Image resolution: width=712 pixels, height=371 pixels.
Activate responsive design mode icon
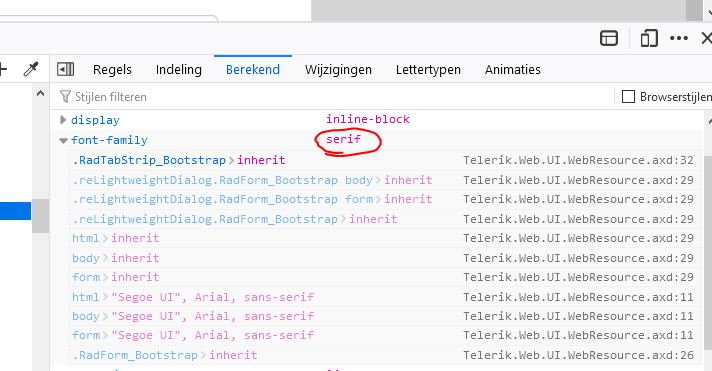(x=649, y=38)
